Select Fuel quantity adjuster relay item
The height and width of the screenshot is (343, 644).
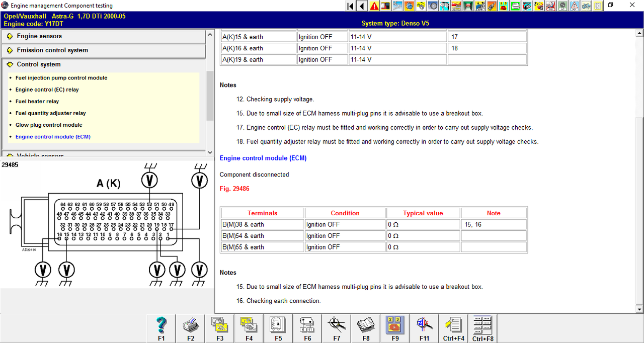[51, 113]
